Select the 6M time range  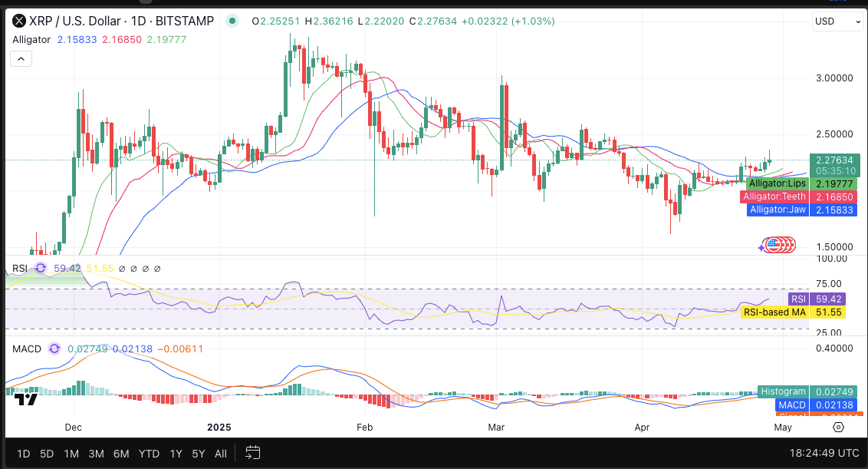[x=121, y=454]
